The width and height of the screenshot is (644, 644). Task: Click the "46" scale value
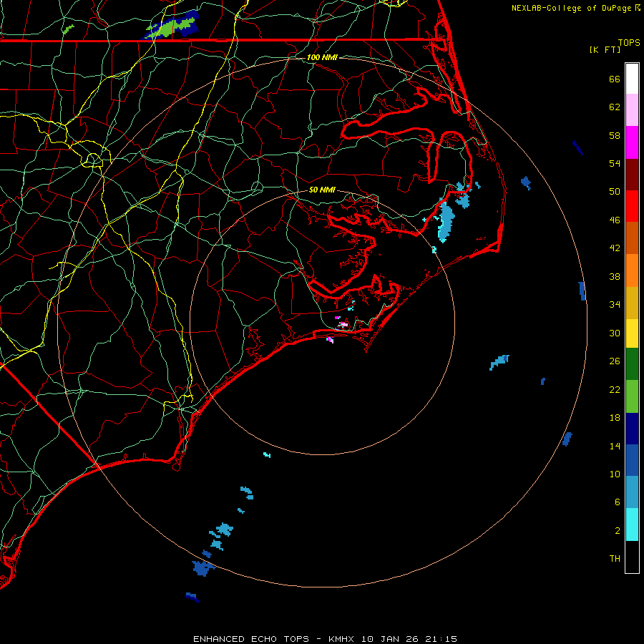pyautogui.click(x=615, y=220)
